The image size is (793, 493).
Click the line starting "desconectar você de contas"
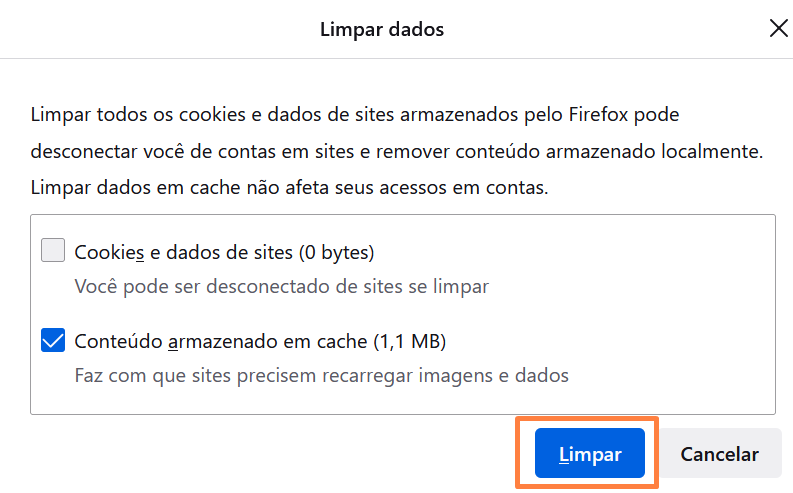pos(397,151)
